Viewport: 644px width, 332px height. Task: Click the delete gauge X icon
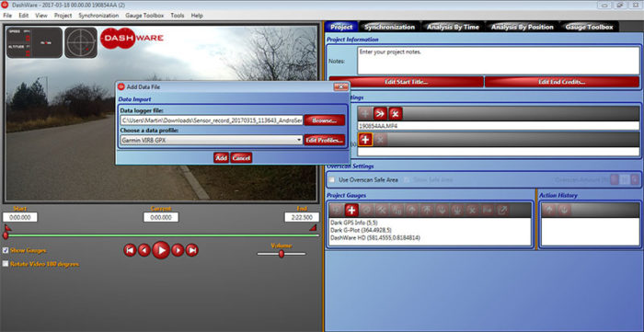tap(472, 210)
